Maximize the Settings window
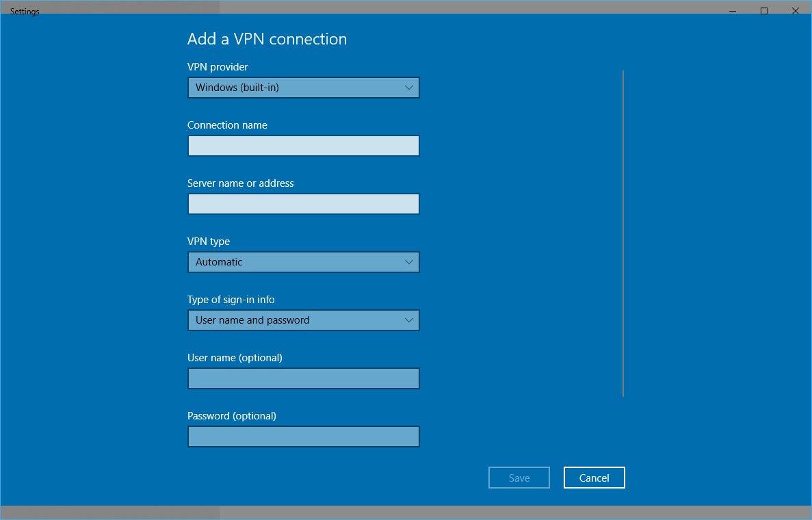The height and width of the screenshot is (520, 812). [x=763, y=11]
